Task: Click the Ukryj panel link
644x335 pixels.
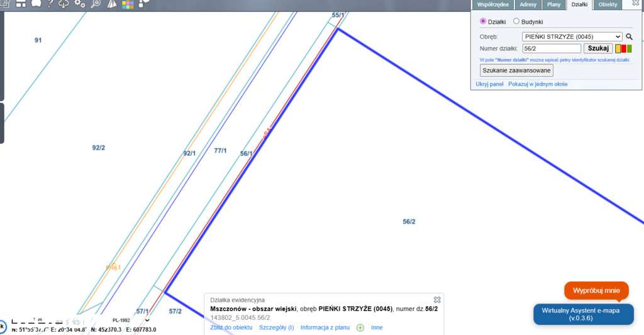Action: pyautogui.click(x=489, y=84)
